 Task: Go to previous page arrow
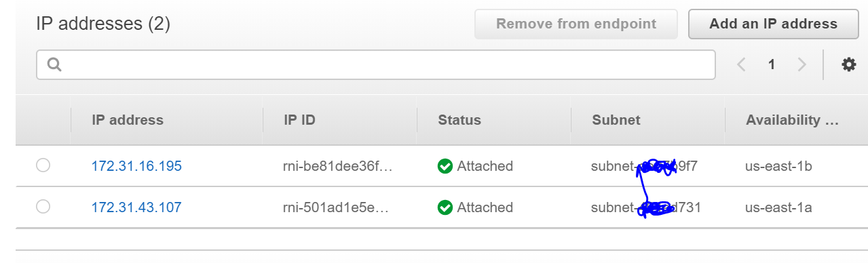click(x=741, y=64)
